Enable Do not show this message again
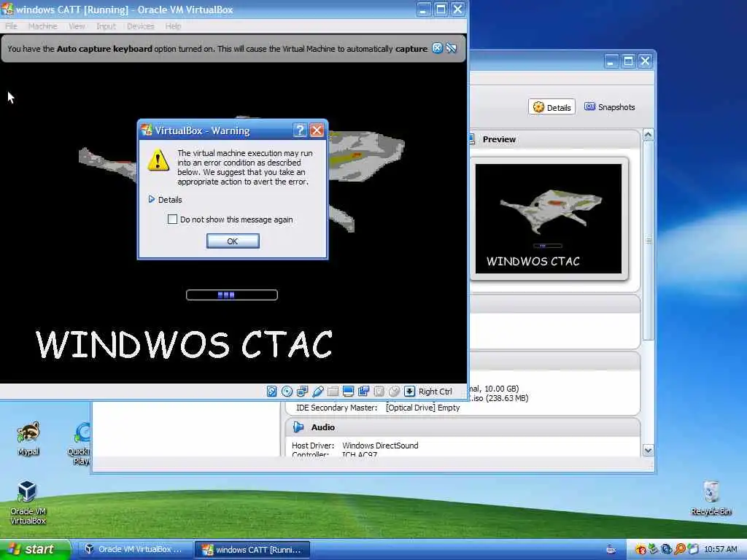747x560 pixels. pyautogui.click(x=172, y=219)
